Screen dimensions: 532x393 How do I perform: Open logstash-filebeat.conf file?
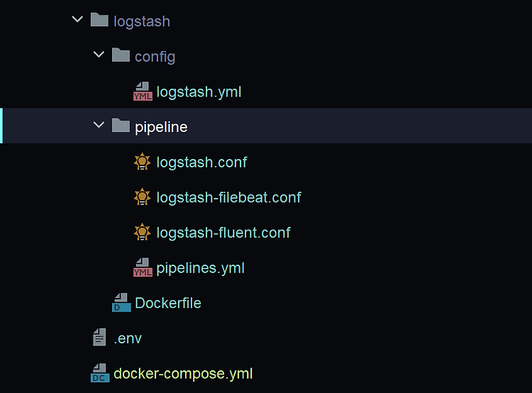click(x=228, y=197)
